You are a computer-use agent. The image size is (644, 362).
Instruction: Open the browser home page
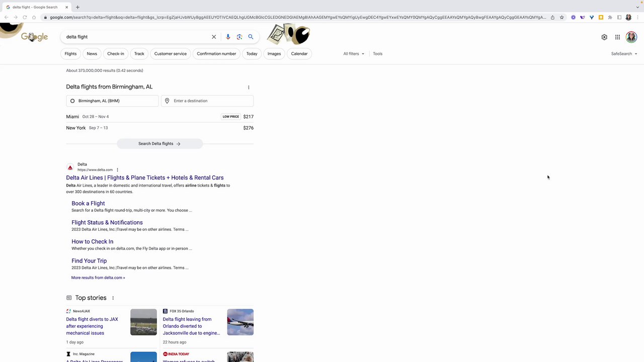[34, 17]
